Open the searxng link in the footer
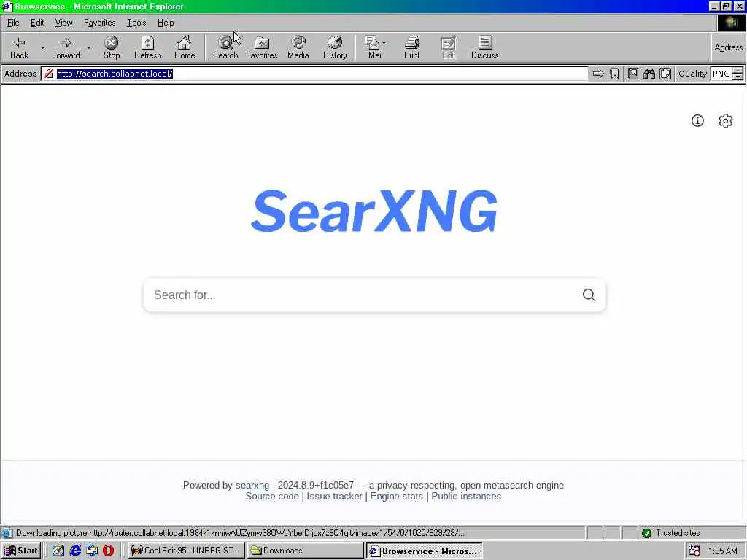Screen dimensions: 747x560 252,485
